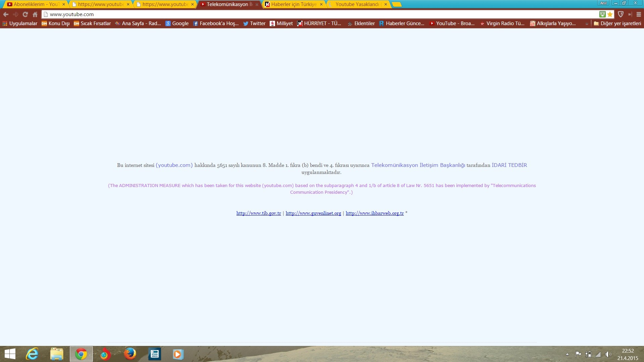The width and height of the screenshot is (644, 362).
Task: Open the volume control in system tray
Action: (608, 354)
